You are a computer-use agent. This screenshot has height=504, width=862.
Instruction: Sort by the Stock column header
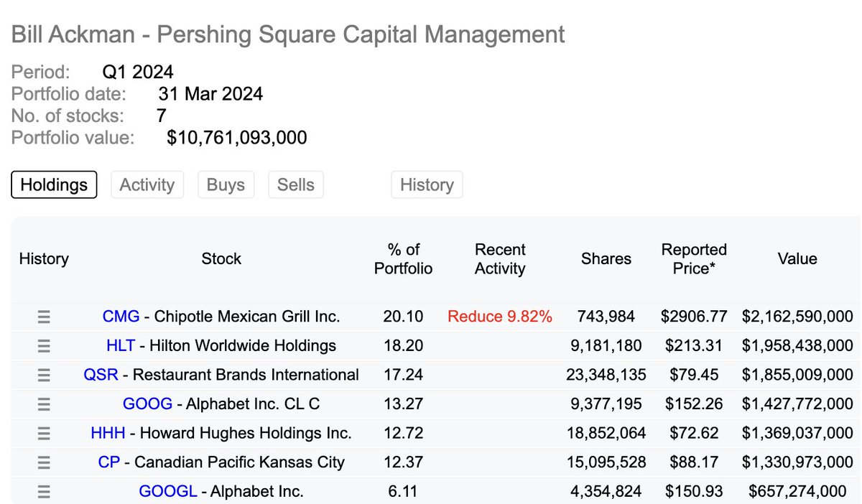(x=221, y=258)
